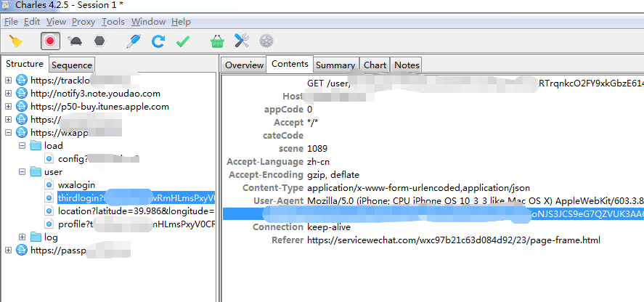The height and width of the screenshot is (302, 644).
Task: Click the green shopping basket icon
Action: click(x=217, y=41)
